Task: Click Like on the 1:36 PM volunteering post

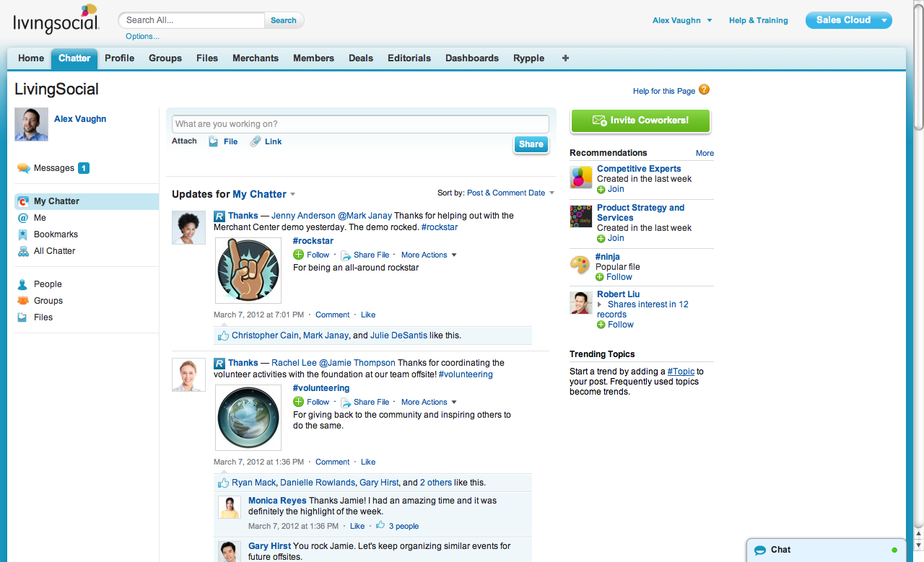Action: pyautogui.click(x=368, y=462)
